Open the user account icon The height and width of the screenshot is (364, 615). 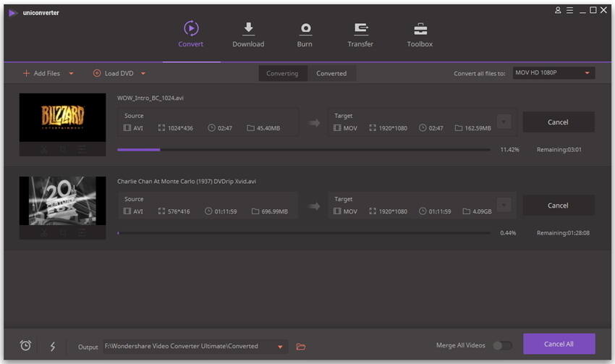pyautogui.click(x=558, y=10)
